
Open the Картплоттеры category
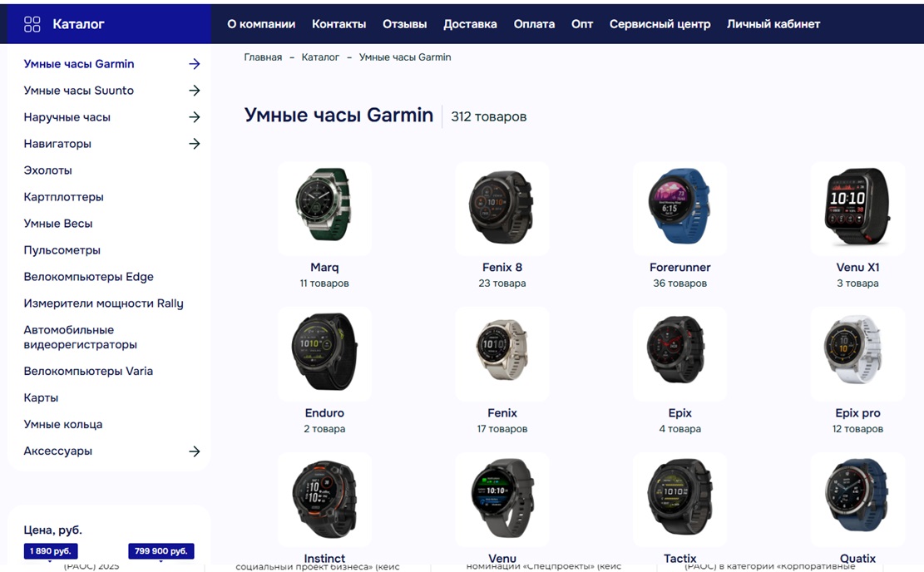64,197
